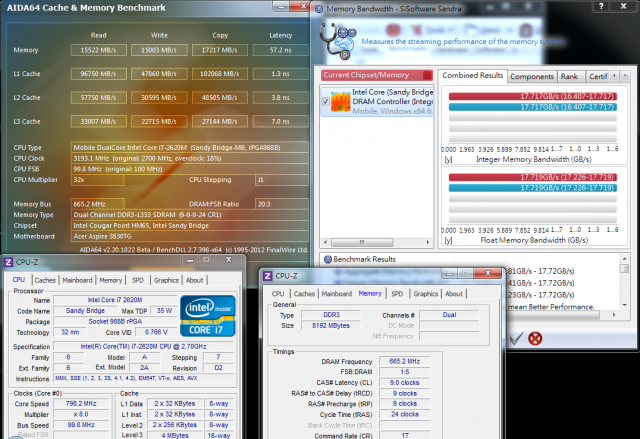Switch to the Components tab in Sandra

pos(532,77)
